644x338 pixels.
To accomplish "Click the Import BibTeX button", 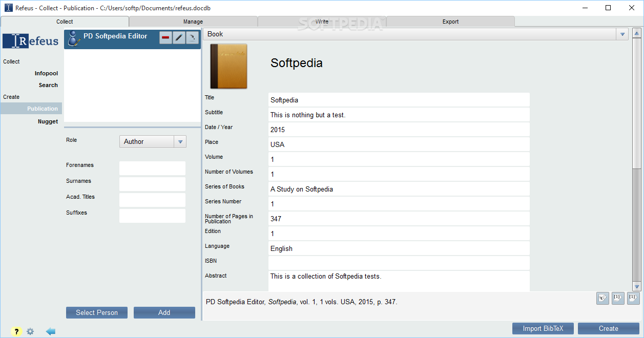I will coord(543,328).
